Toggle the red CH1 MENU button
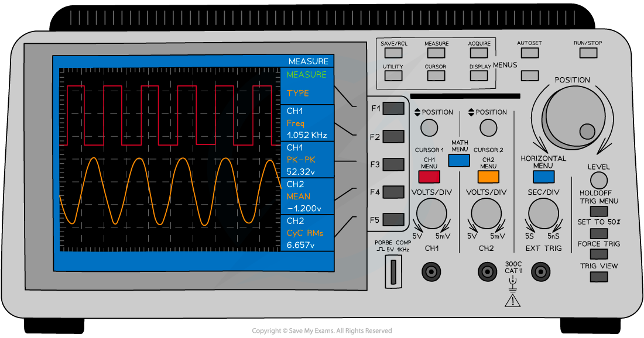Screen dimensions: 644x338 tap(429, 177)
